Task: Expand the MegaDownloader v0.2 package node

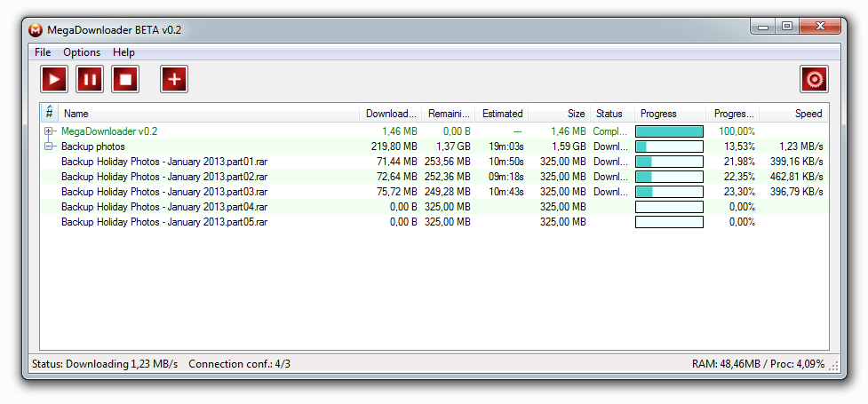Action: click(49, 131)
